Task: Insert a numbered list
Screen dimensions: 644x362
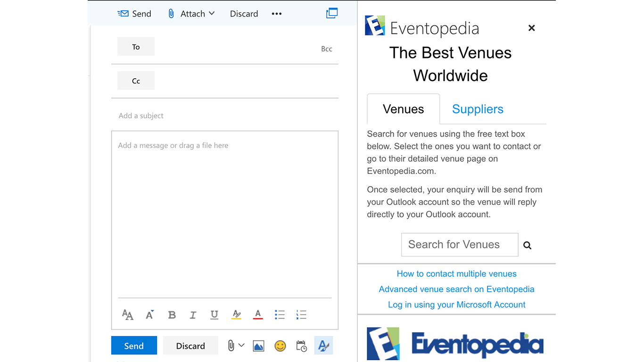Action: tap(301, 314)
